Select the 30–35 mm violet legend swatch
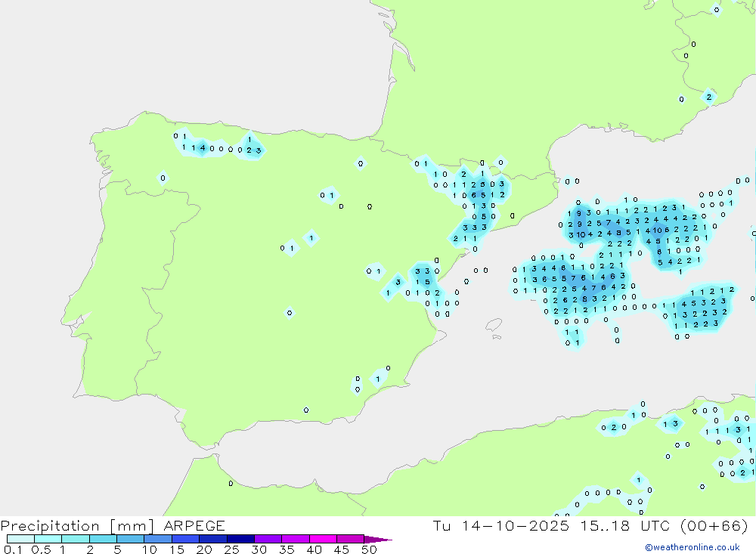This screenshot has height=554, width=756. point(268,539)
